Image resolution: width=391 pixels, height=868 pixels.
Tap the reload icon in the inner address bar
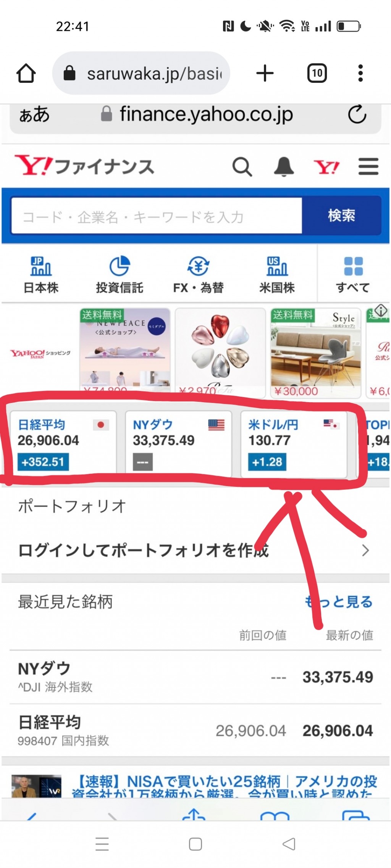tap(357, 114)
